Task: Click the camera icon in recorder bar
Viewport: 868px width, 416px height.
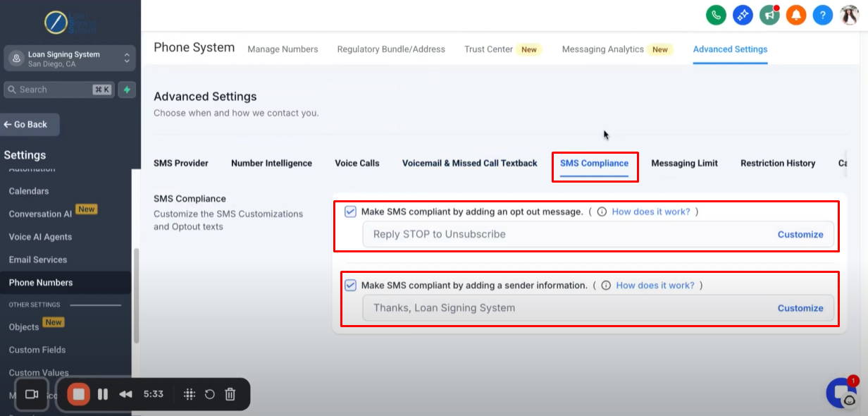Action: click(32, 394)
